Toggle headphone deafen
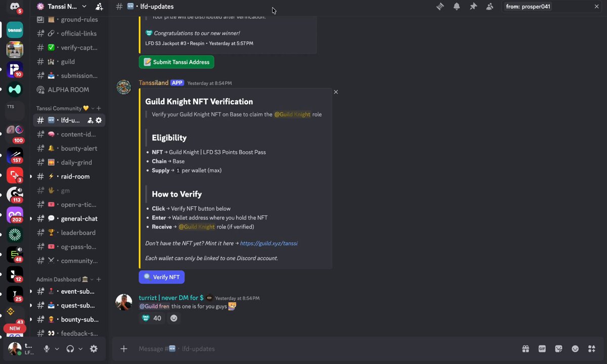 coord(70,349)
